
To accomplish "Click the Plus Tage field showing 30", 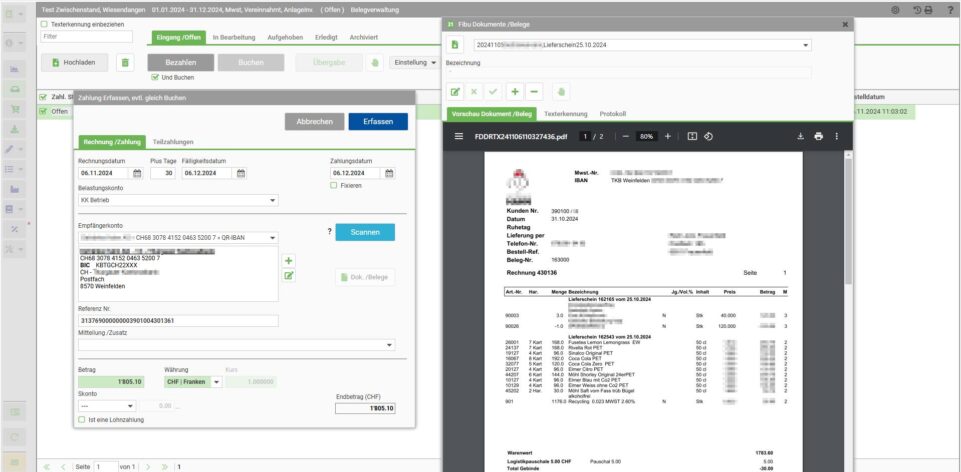I will coord(163,173).
